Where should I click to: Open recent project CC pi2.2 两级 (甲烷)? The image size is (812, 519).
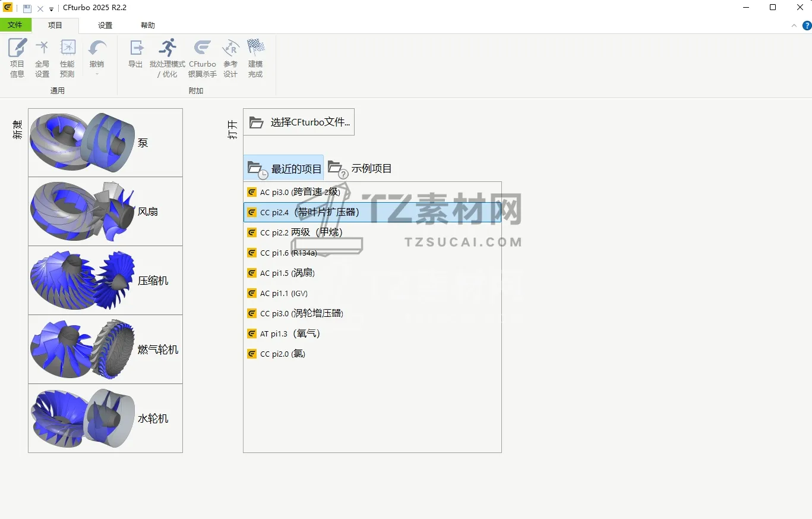[372, 232]
